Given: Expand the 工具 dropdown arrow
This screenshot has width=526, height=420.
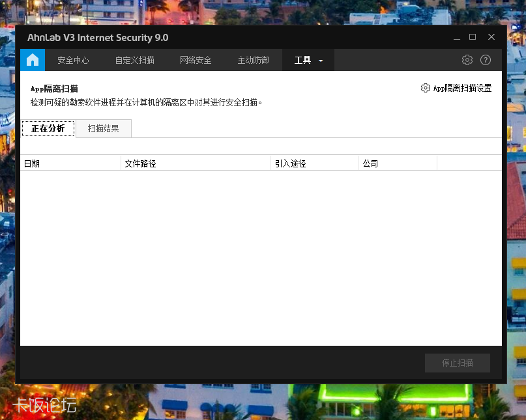Looking at the screenshot, I should pyautogui.click(x=319, y=59).
